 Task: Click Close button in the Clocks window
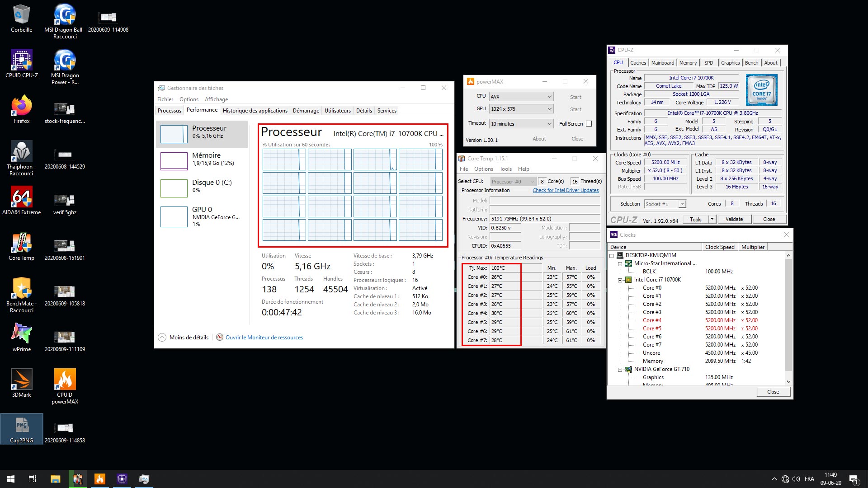[773, 392]
